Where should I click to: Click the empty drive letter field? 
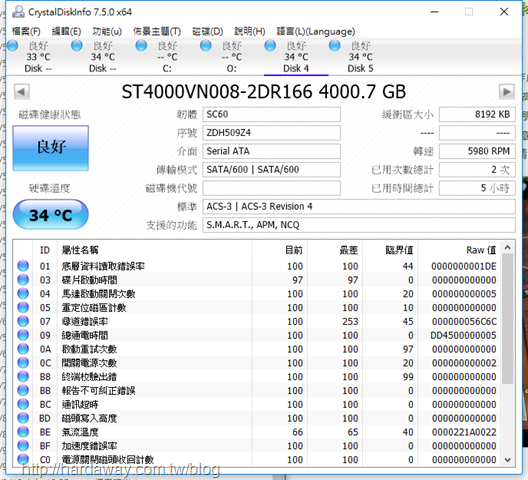click(271, 188)
